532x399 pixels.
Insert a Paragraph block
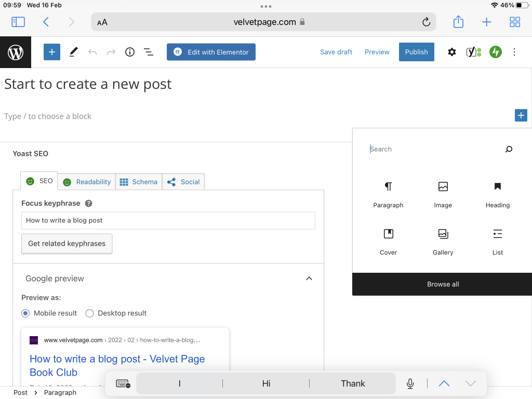point(388,195)
